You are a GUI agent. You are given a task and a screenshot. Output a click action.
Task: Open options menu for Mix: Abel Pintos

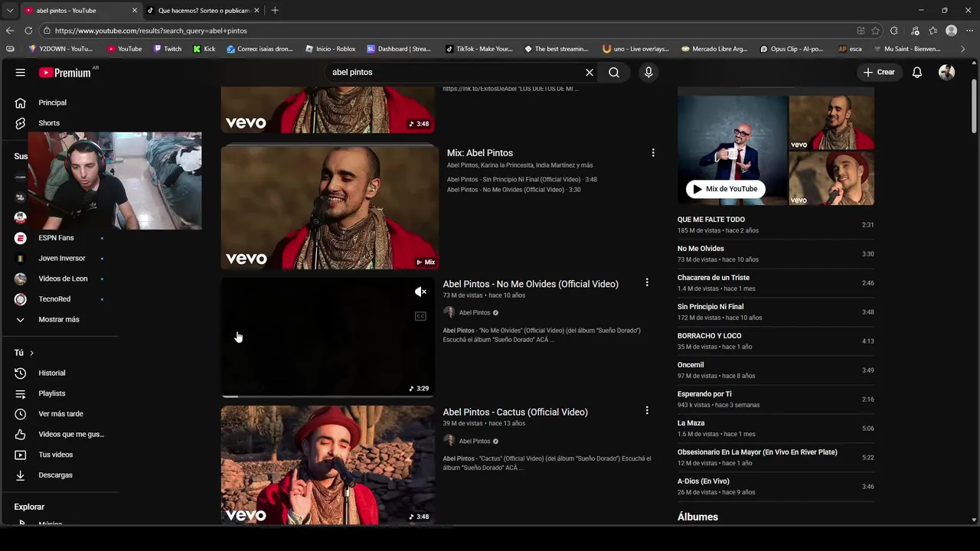653,153
